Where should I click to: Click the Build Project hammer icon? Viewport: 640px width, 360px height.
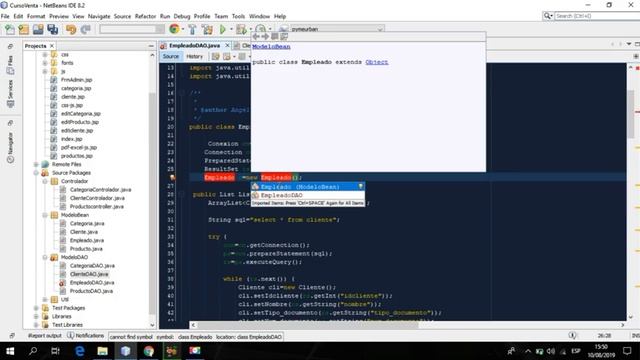tap(192, 29)
